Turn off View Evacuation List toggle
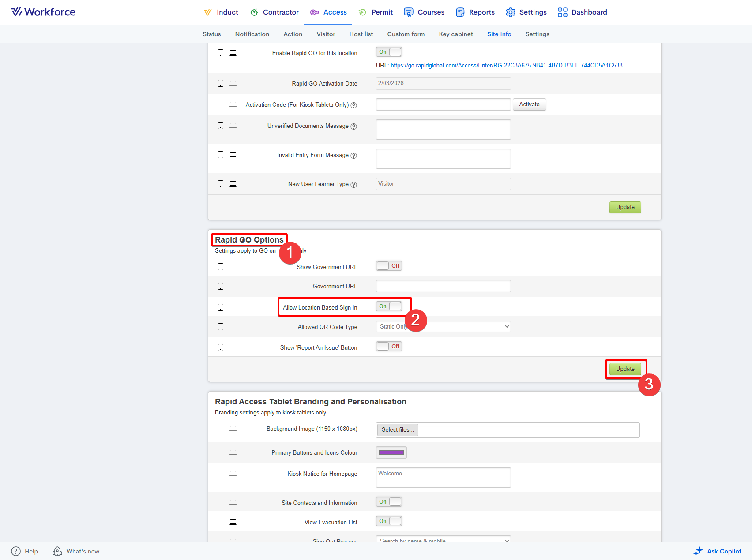 click(x=389, y=521)
